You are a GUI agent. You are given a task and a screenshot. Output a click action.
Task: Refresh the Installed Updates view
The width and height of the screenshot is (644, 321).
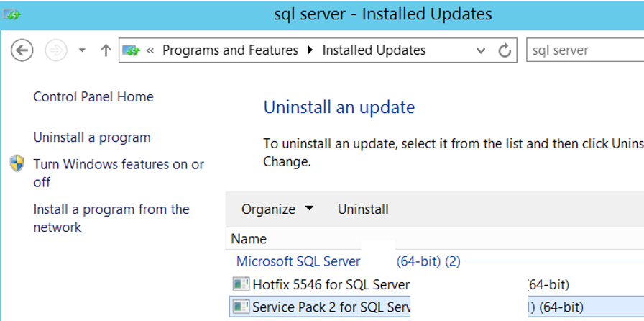click(x=505, y=50)
